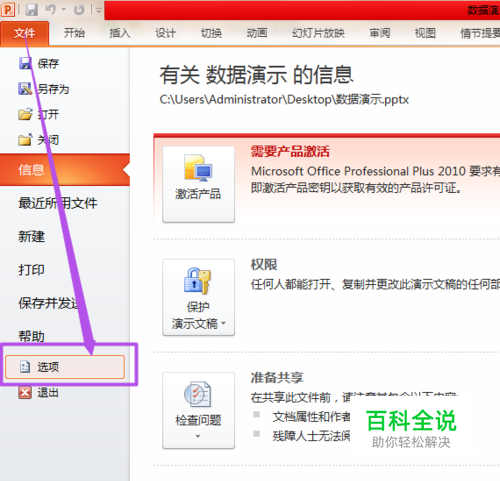The image size is (500, 481).
Task: Click the 检查问题 dropdown button
Action: pyautogui.click(x=198, y=410)
